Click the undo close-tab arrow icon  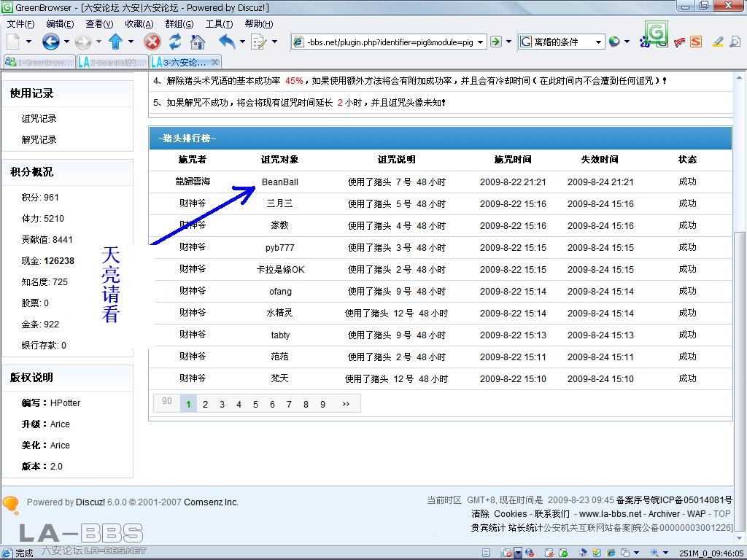pyautogui.click(x=227, y=42)
